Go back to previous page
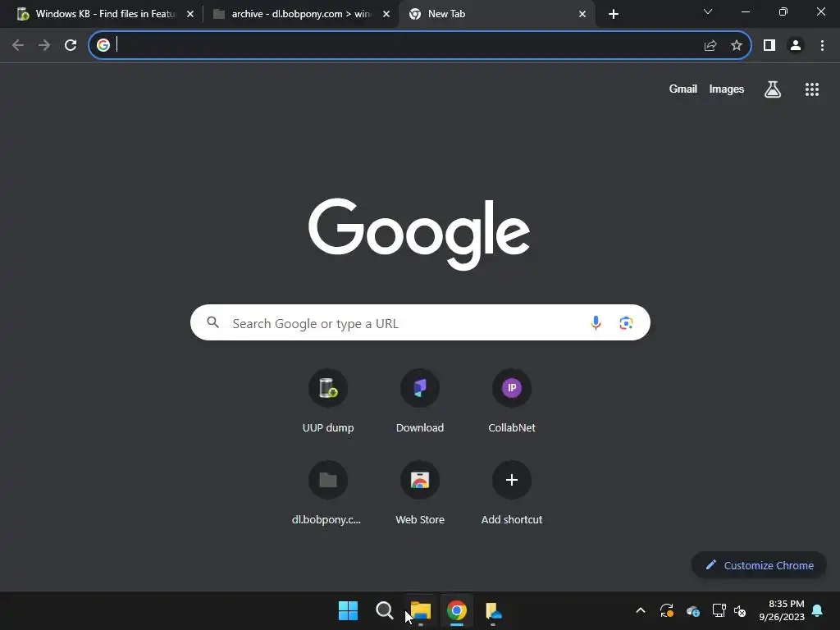The width and height of the screenshot is (840, 630). [18, 46]
